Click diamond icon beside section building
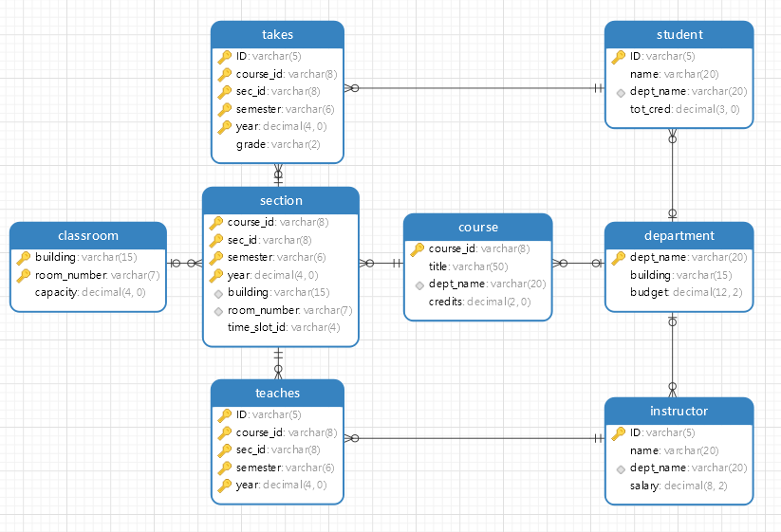The width and height of the screenshot is (781, 532). 218,294
